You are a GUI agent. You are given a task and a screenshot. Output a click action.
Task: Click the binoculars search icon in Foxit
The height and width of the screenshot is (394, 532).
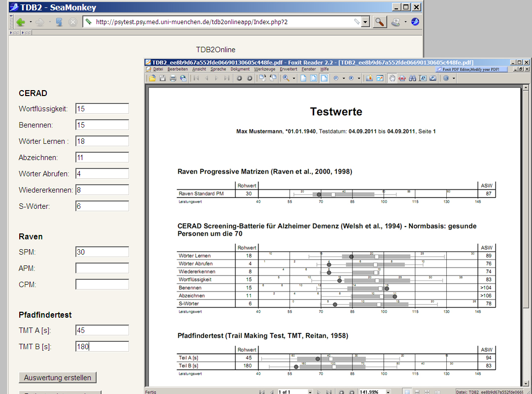point(412,78)
